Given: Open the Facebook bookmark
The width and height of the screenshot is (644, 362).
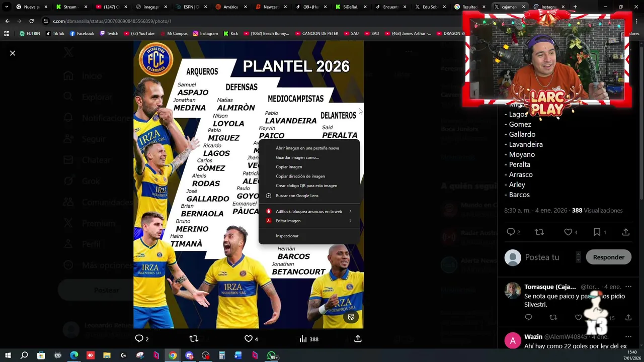Looking at the screenshot, I should [82, 33].
